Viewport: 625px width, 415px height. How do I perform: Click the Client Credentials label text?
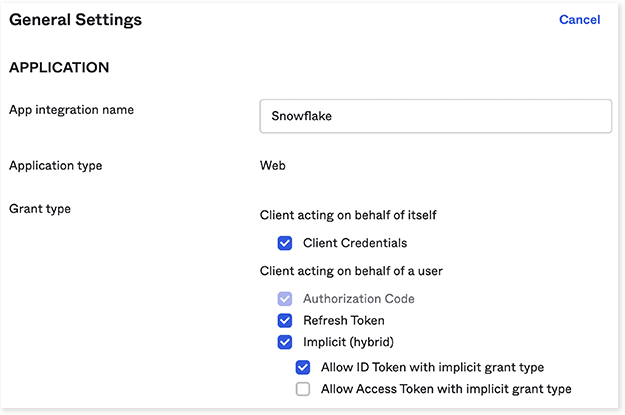tap(355, 243)
